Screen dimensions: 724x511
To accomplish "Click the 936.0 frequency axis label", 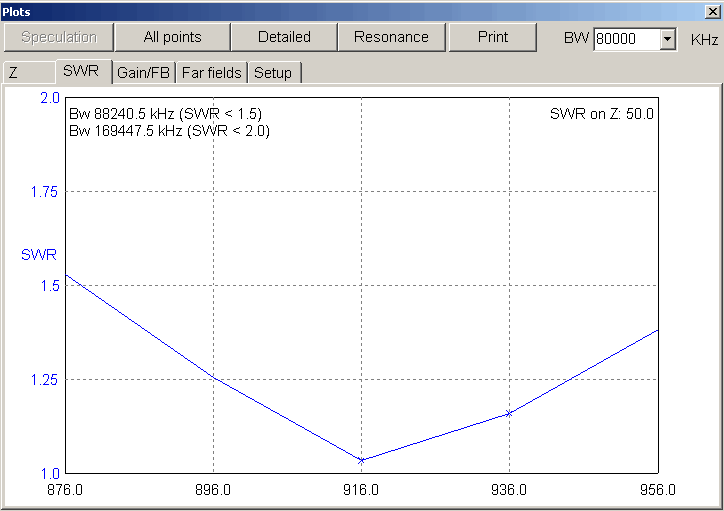I will click(509, 490).
